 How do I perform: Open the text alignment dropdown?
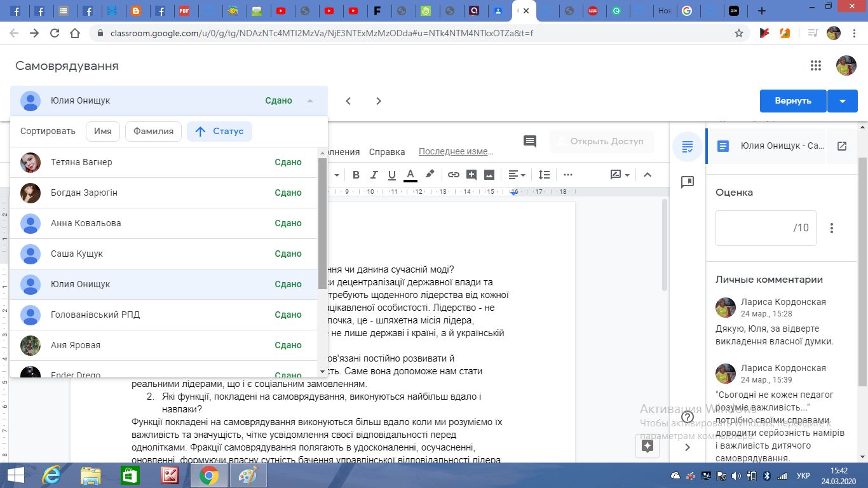point(517,175)
